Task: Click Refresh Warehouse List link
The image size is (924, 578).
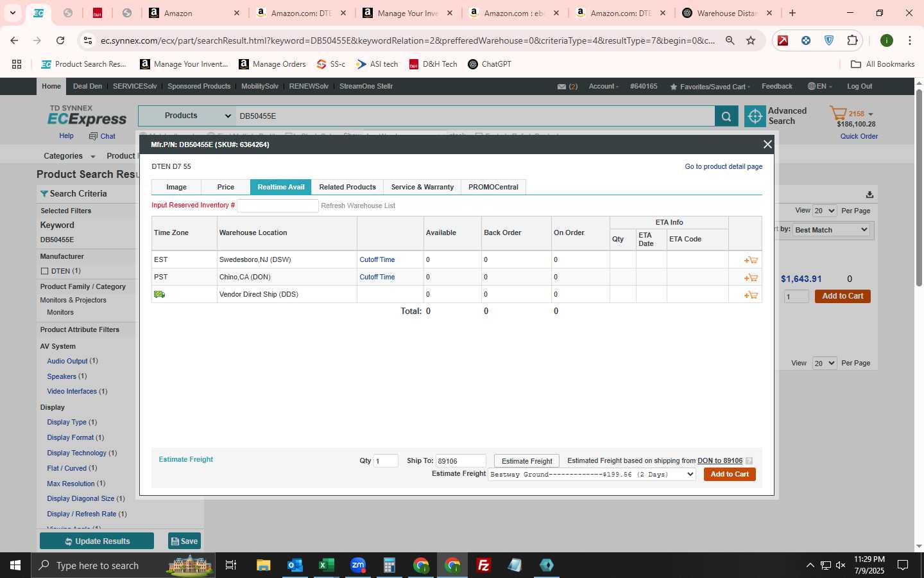Action: [358, 206]
